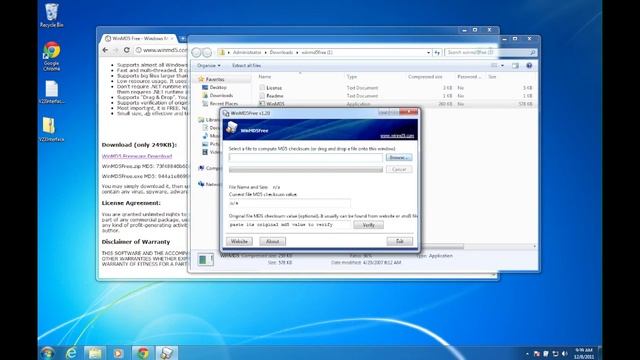The image size is (640, 360).
Task: Select the WinMD5 Free Chrome tab
Action: [139, 38]
